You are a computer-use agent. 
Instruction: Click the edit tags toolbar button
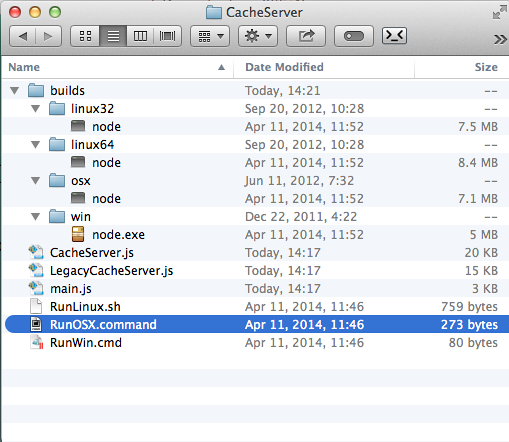pos(354,36)
